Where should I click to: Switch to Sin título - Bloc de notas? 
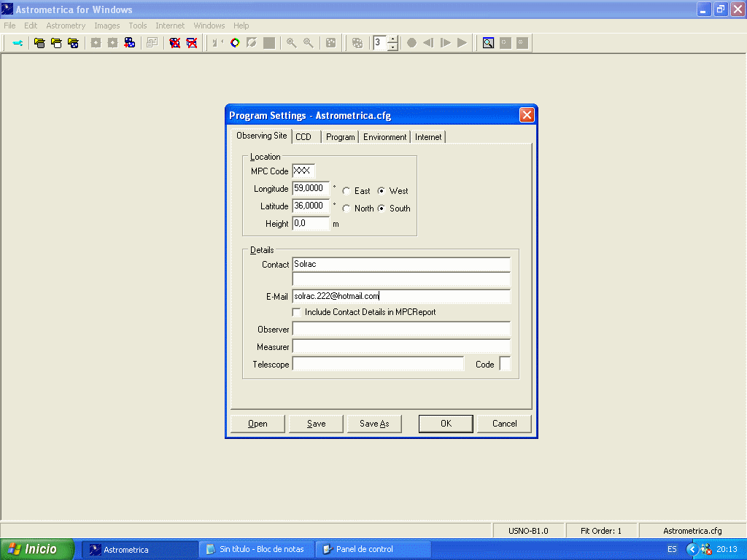pos(257,550)
